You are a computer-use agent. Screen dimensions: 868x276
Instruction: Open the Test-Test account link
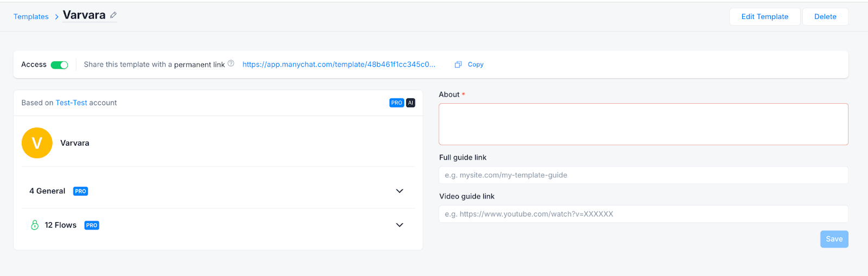[71, 103]
